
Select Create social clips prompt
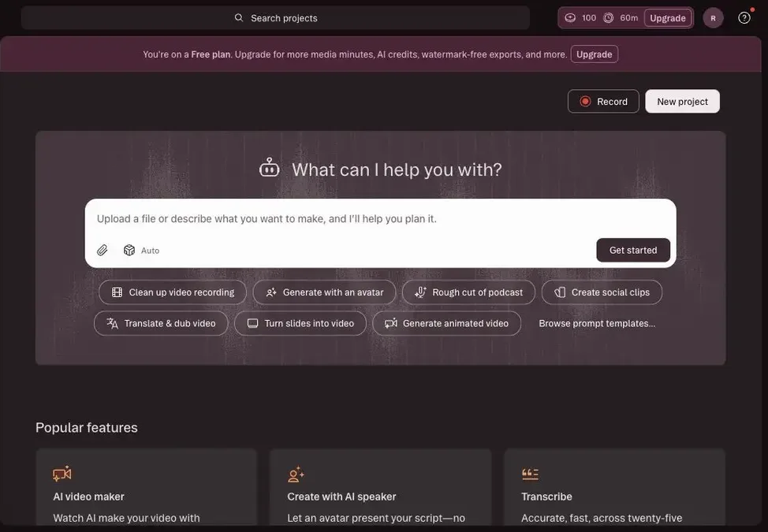click(x=602, y=292)
